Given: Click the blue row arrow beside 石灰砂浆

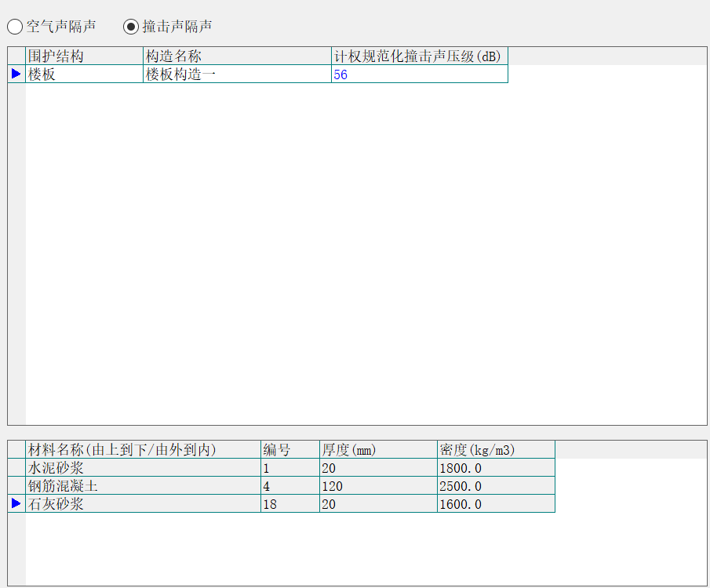Looking at the screenshot, I should pos(16,504).
